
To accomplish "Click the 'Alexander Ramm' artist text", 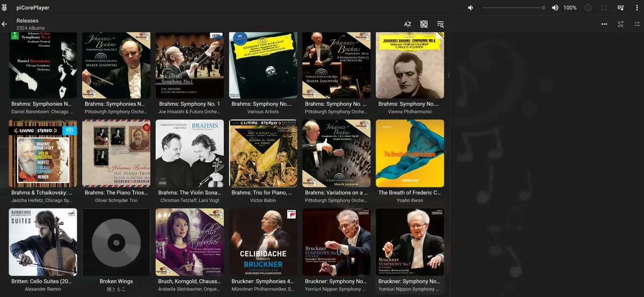I will click(42, 289).
